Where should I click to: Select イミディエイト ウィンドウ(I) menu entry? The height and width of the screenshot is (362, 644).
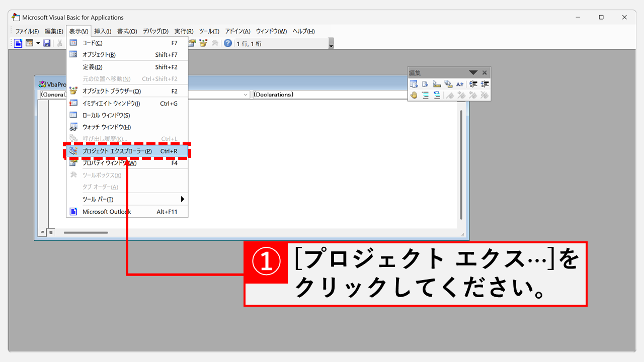(x=112, y=103)
